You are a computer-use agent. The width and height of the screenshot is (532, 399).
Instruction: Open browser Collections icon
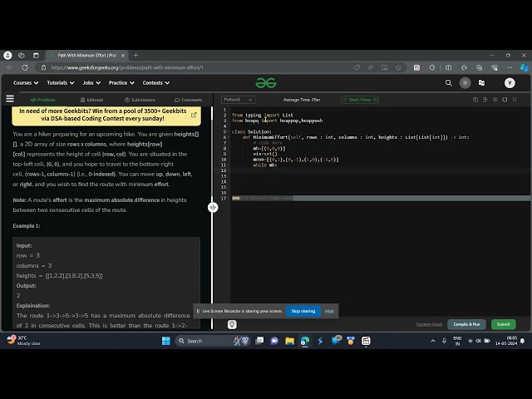[479, 67]
